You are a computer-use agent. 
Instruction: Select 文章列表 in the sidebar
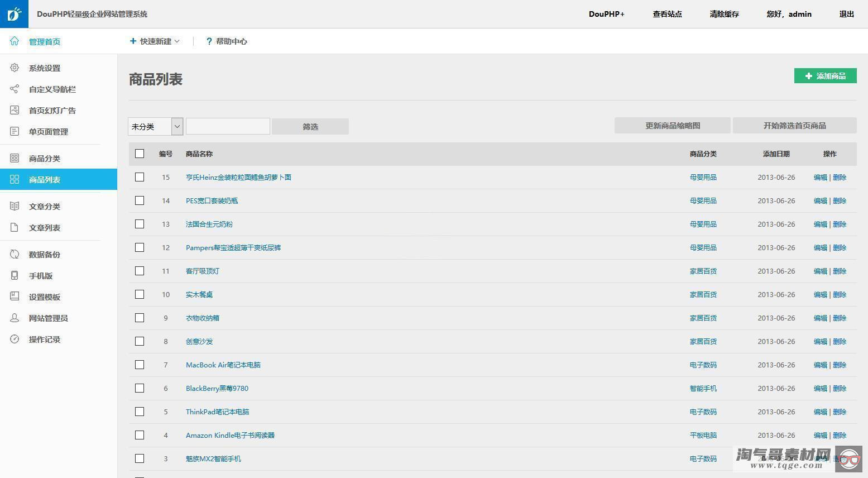click(45, 228)
